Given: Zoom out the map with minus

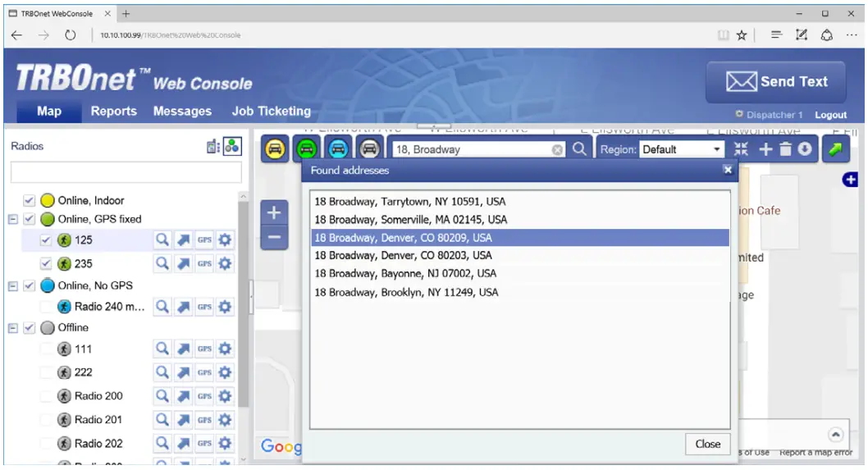Looking at the screenshot, I should click(274, 238).
